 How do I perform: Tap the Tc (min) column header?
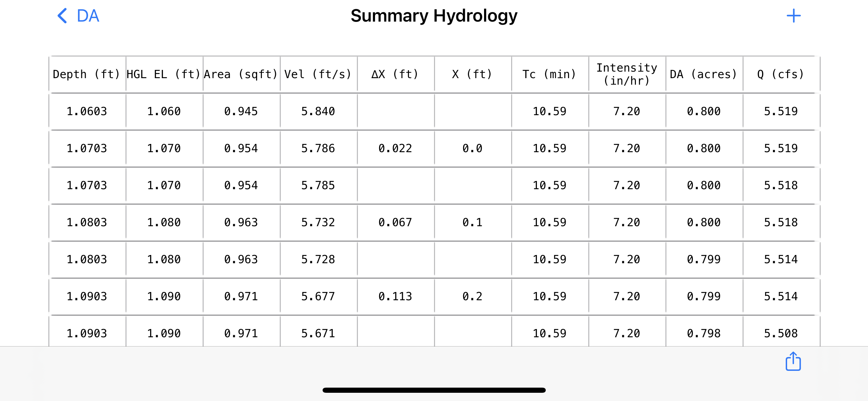(549, 74)
